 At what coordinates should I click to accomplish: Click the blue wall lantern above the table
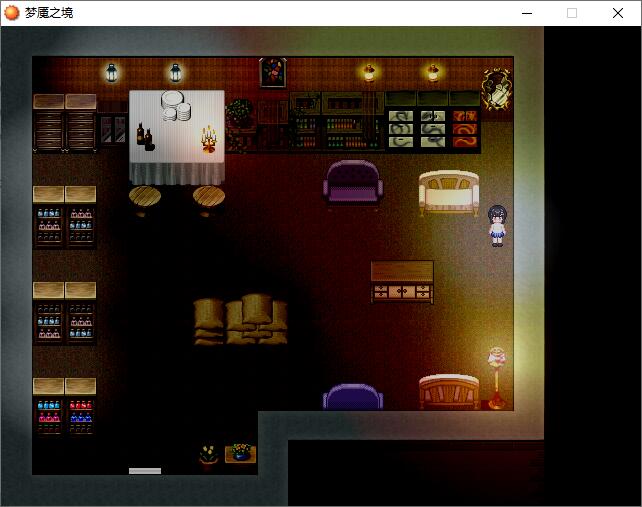click(175, 72)
